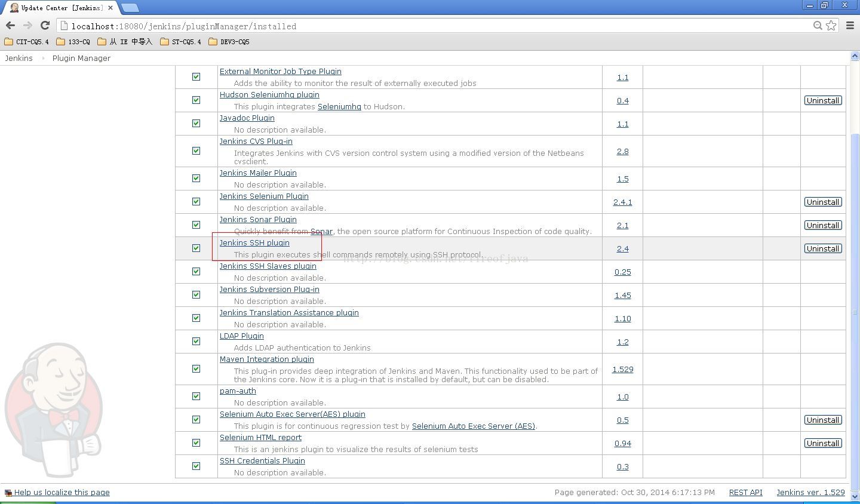Close the Update Center browser tab

110,8
